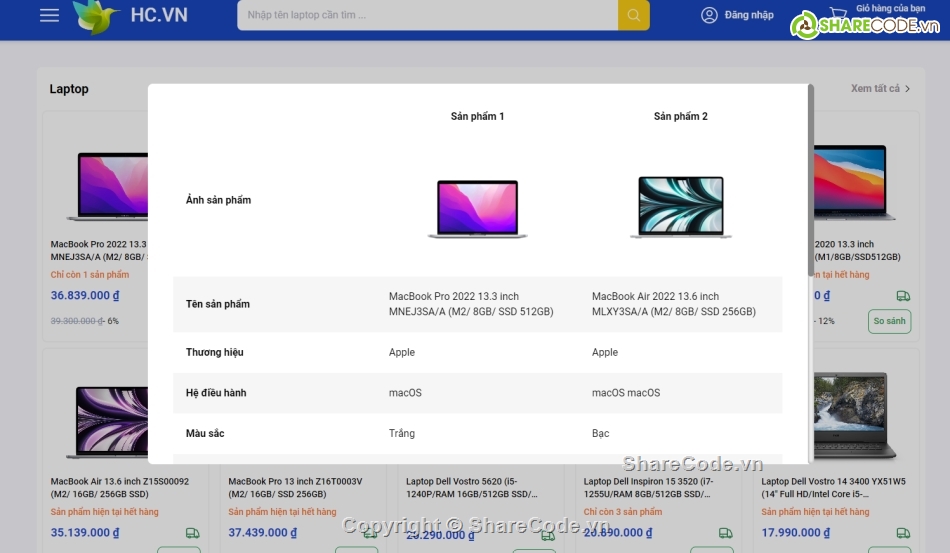Click the user account icon beside Đăng nhập
The width and height of the screenshot is (950, 553).
709,15
